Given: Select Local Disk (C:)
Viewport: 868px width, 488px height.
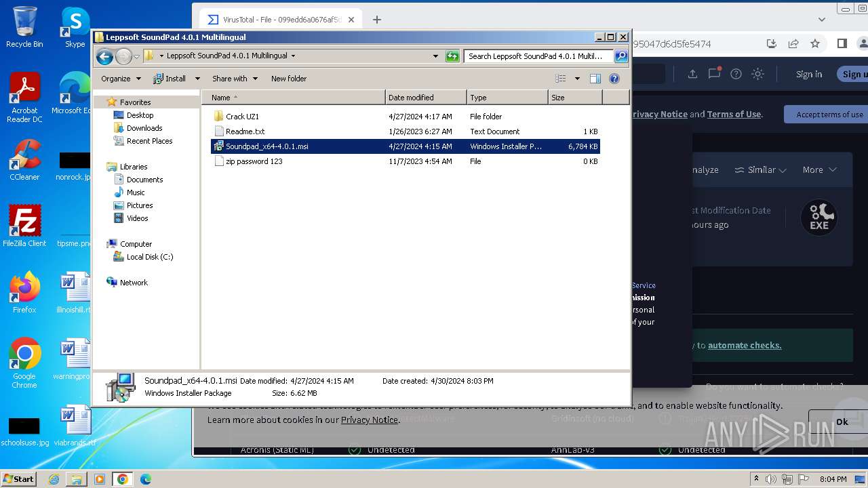Looking at the screenshot, I should 150,257.
